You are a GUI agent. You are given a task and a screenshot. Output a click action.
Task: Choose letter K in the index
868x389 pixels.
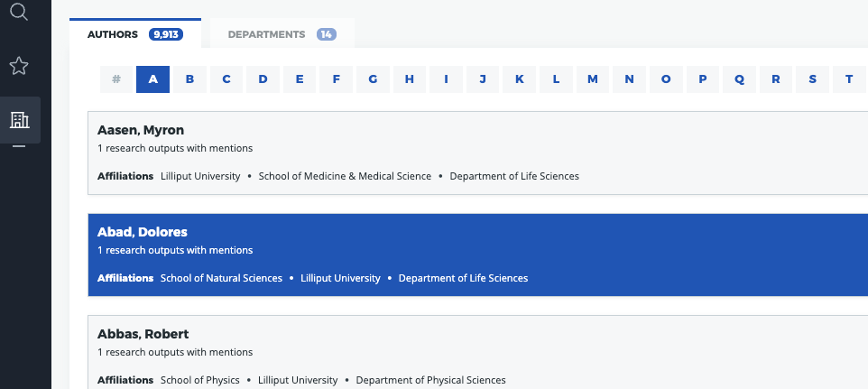pyautogui.click(x=520, y=79)
